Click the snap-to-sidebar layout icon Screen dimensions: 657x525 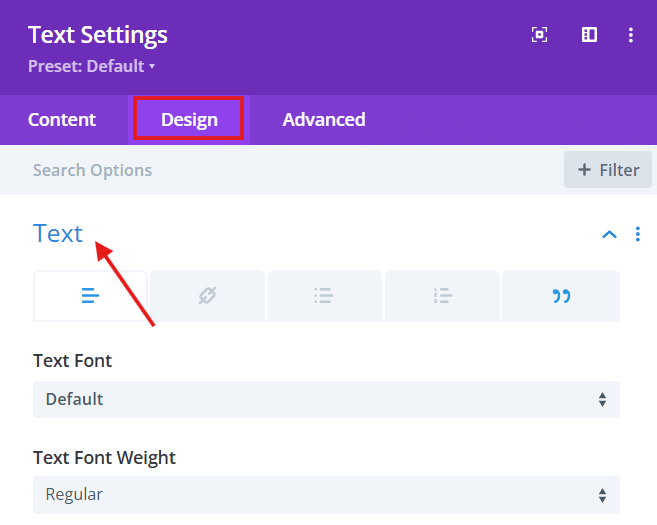(x=589, y=35)
